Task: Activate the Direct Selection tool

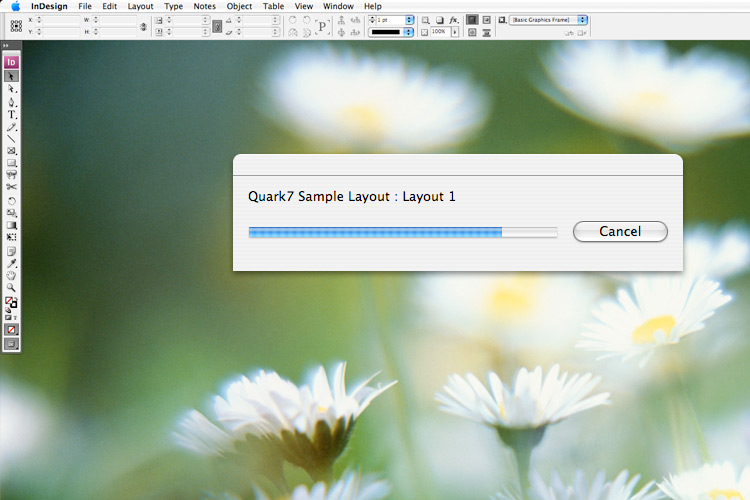Action: click(x=12, y=89)
